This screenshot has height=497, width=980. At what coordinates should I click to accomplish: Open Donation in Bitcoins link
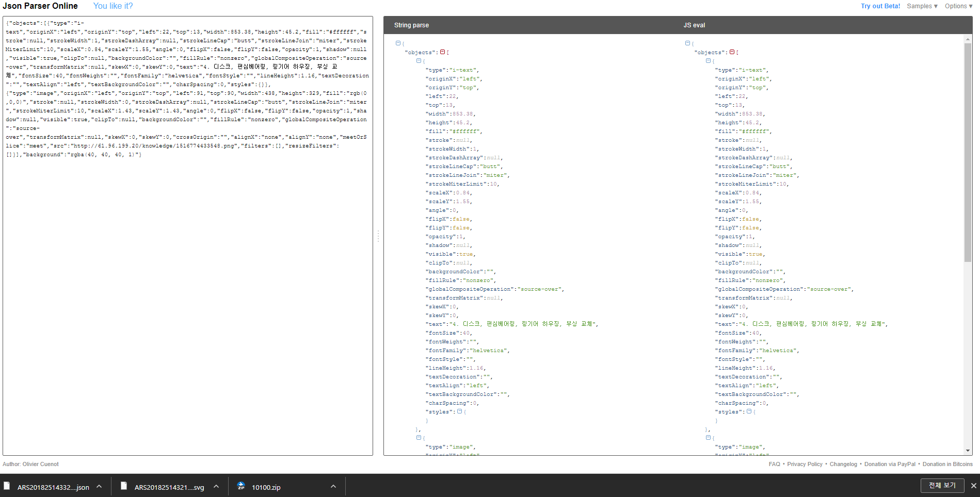pos(947,464)
